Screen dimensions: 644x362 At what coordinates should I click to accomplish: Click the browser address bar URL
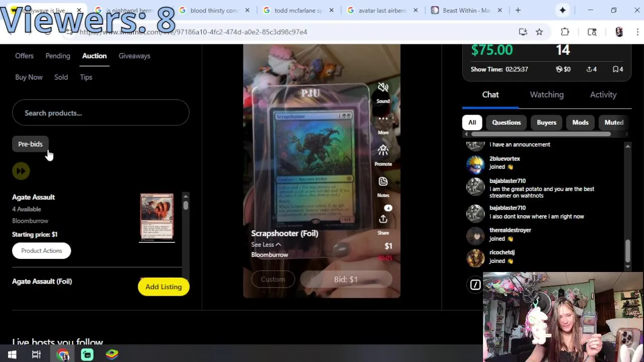(193, 32)
